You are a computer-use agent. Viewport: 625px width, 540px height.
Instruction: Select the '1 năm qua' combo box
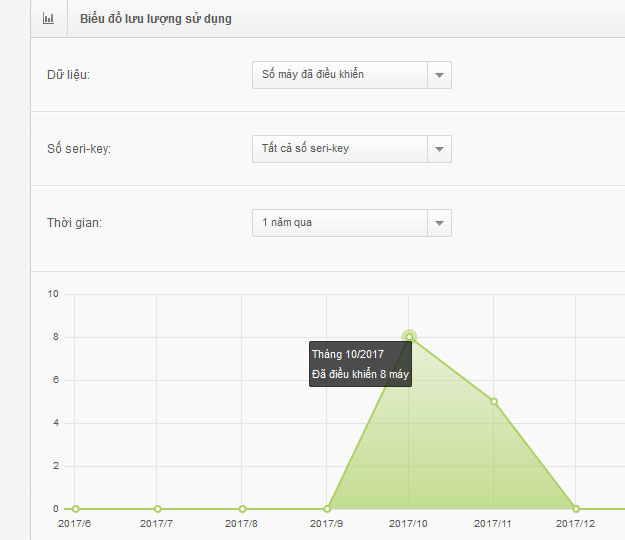click(x=352, y=223)
